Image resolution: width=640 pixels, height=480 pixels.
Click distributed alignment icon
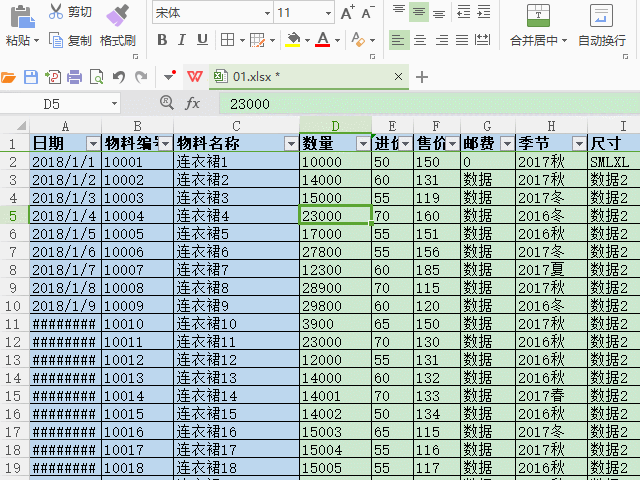(483, 40)
